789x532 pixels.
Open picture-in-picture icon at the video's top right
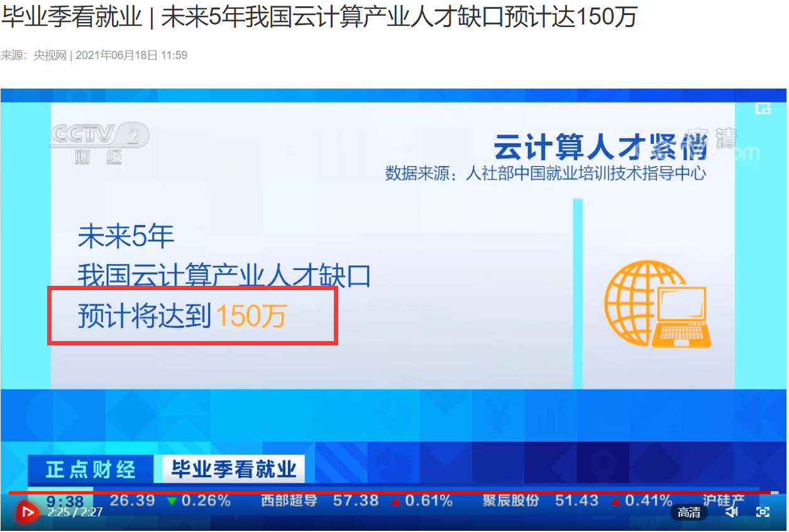[x=763, y=109]
